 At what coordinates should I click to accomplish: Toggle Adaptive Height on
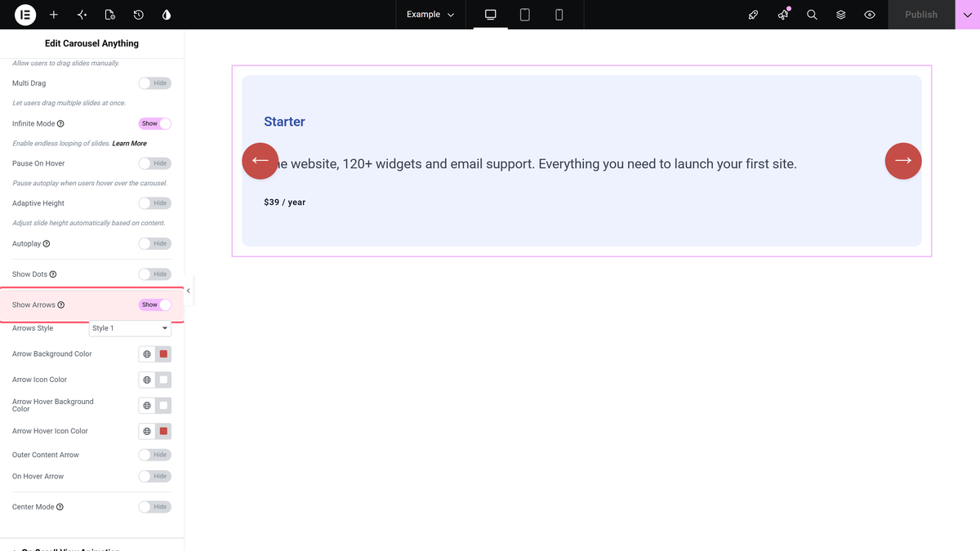[x=154, y=203]
